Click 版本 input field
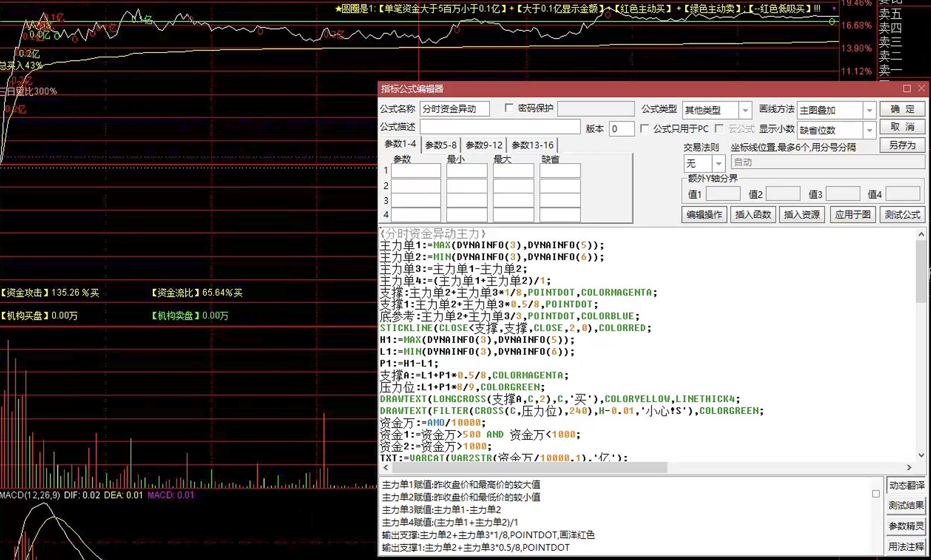Viewport: 931px width, 560px height. (621, 129)
